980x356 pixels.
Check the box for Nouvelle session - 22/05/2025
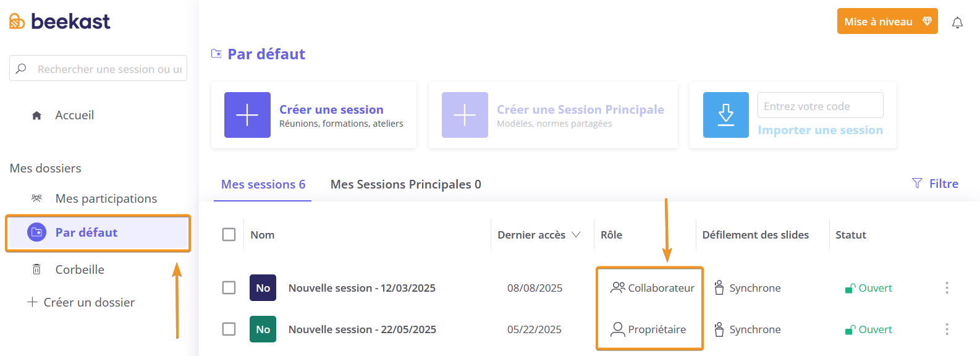tap(229, 329)
